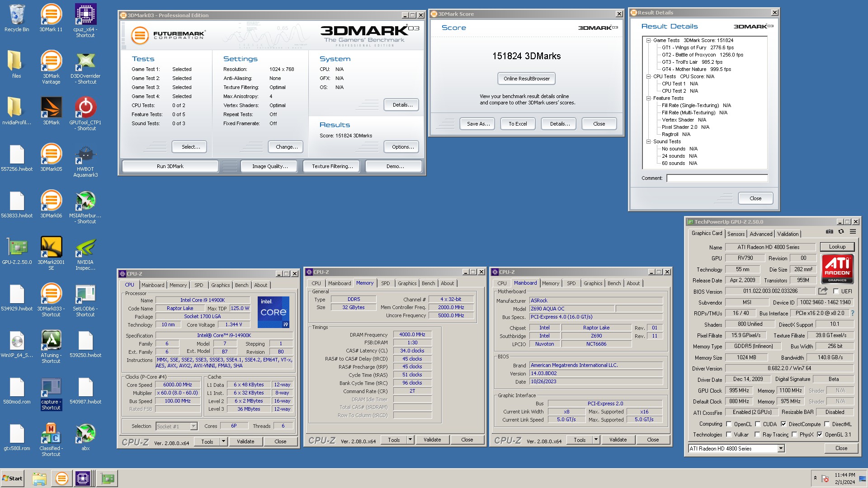
Task: Launch the 3DMark2001 SE desktop icon
Action: [x=51, y=253]
